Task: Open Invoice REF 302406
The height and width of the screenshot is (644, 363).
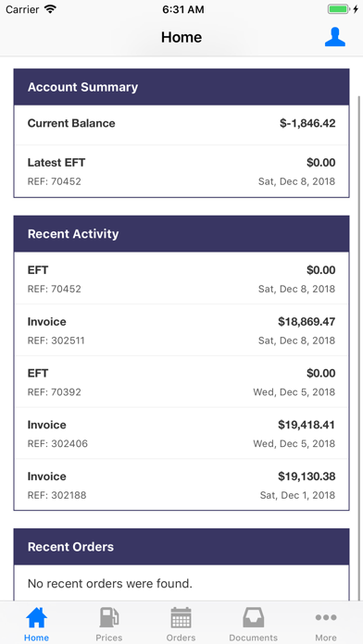Action: 181,433
